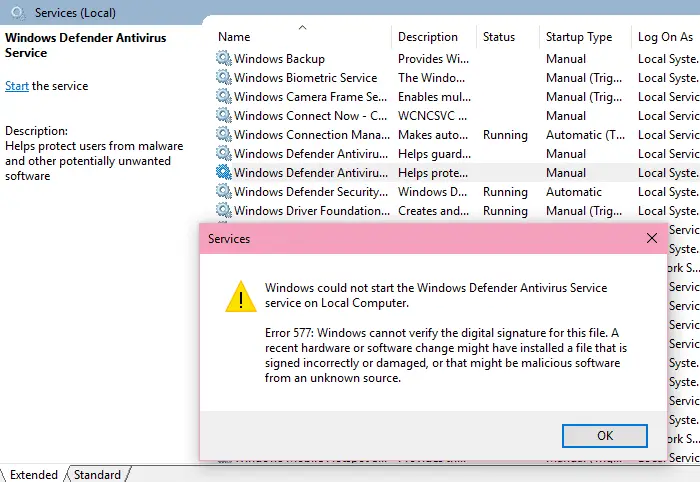Select the Windows Backup service row

click(x=458, y=58)
